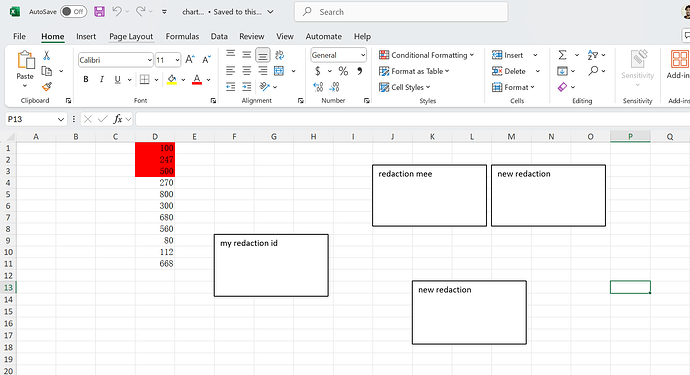Apply the yellow fill color

coord(172,79)
